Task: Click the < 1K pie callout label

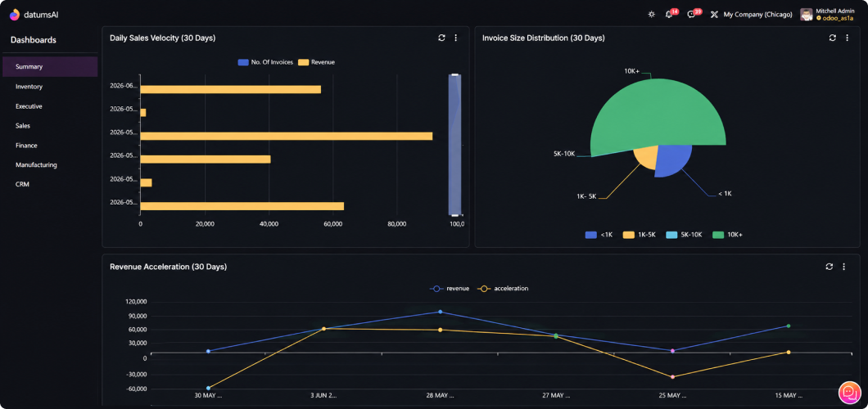Action: coord(725,193)
